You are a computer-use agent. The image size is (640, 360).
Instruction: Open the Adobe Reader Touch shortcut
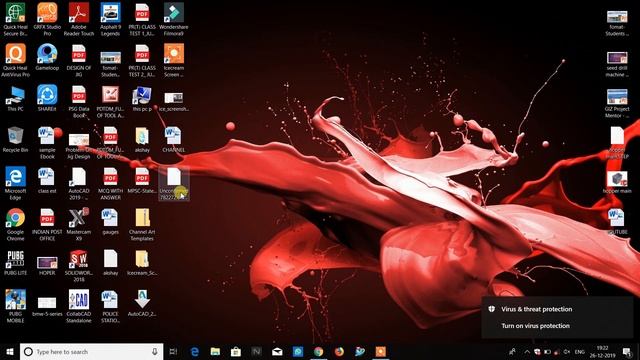click(79, 19)
